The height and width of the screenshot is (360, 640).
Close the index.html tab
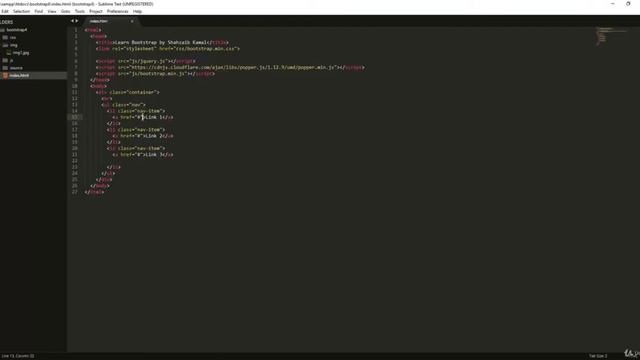(132, 21)
